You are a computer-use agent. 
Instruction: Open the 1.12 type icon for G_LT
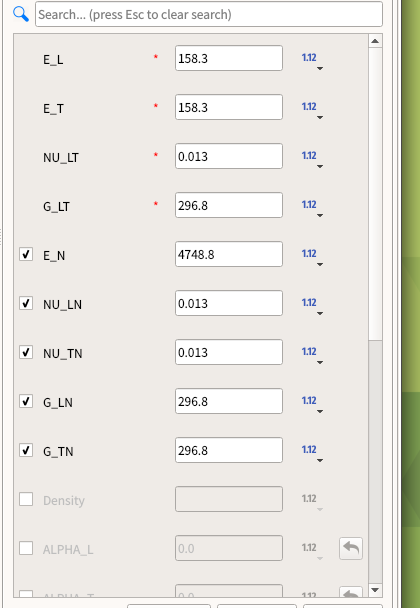[x=309, y=205]
